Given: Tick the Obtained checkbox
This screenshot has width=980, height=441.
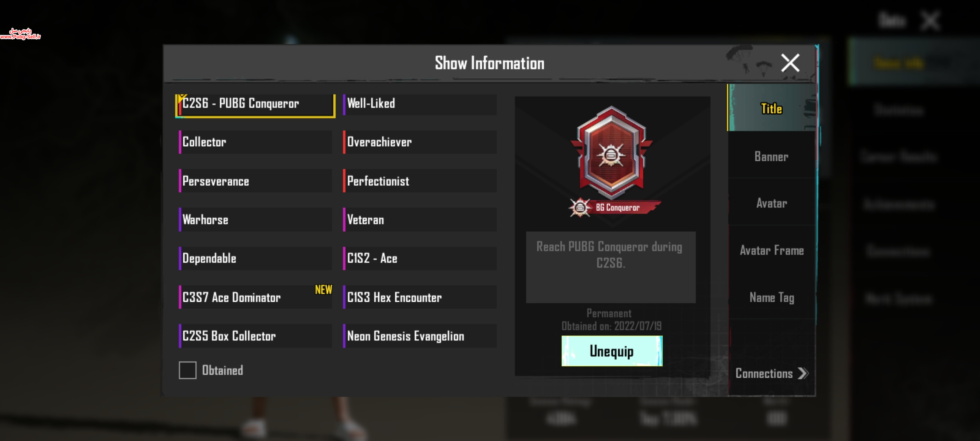Looking at the screenshot, I should pyautogui.click(x=187, y=370).
